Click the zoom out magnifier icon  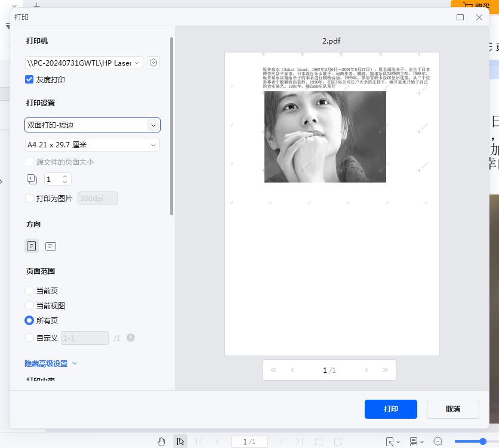[438, 440]
